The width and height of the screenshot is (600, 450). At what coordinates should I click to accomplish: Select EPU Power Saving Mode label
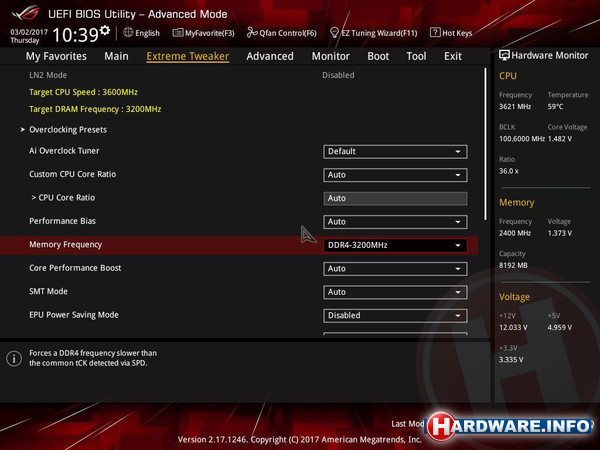tap(74, 315)
